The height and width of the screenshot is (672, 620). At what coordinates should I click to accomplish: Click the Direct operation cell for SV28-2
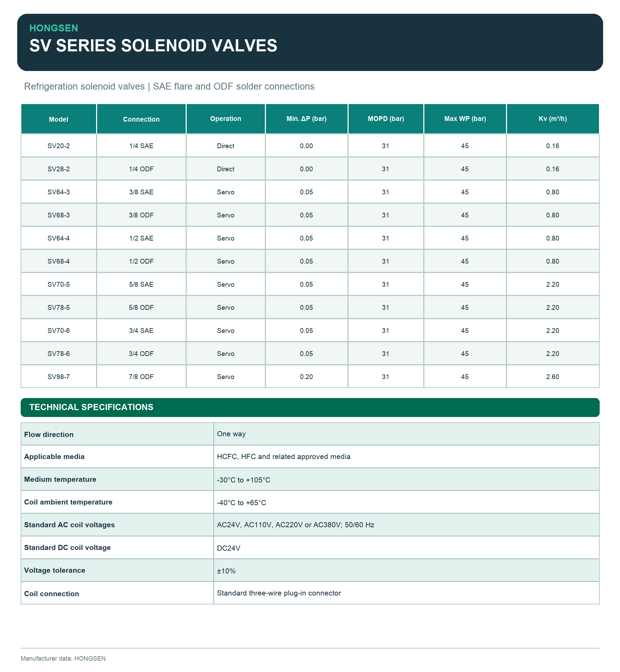(226, 169)
